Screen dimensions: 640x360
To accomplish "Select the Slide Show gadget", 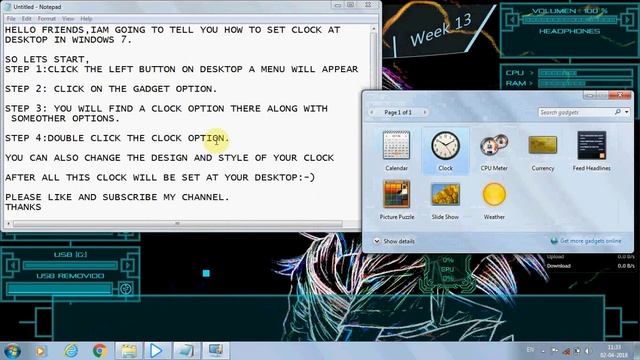I will (445, 200).
